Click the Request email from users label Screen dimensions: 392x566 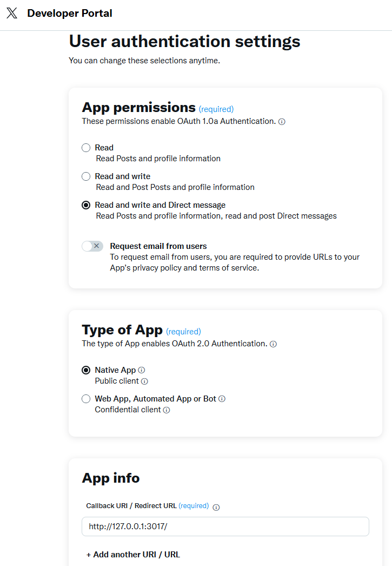158,246
